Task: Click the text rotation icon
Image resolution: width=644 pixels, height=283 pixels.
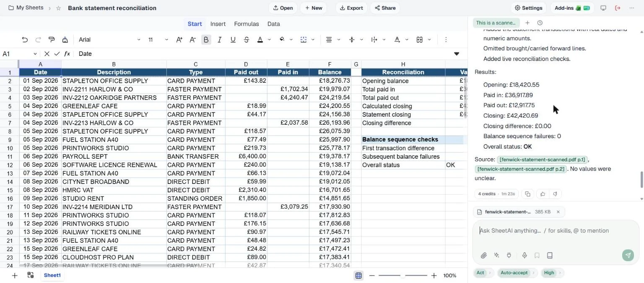Action: [397, 39]
